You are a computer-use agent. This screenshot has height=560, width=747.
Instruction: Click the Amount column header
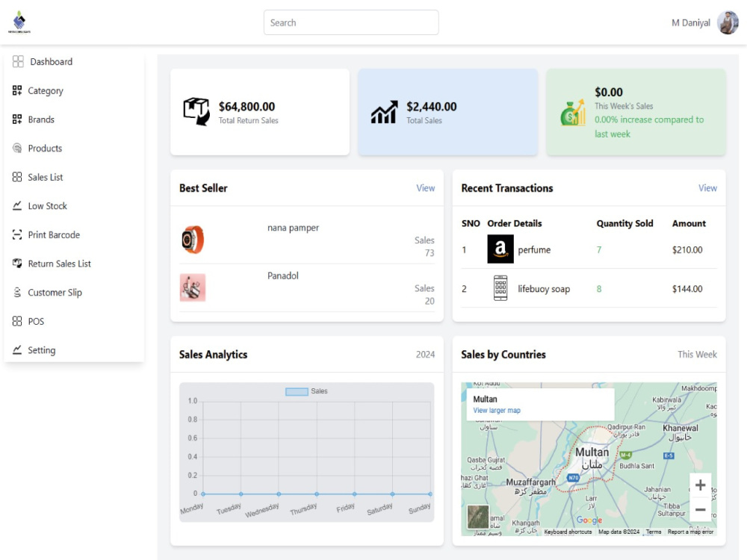pyautogui.click(x=689, y=223)
